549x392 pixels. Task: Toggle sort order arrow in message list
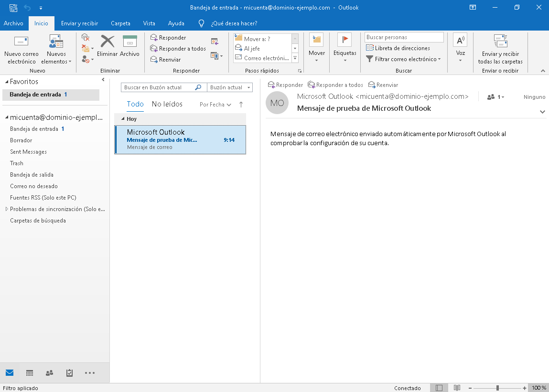point(241,105)
